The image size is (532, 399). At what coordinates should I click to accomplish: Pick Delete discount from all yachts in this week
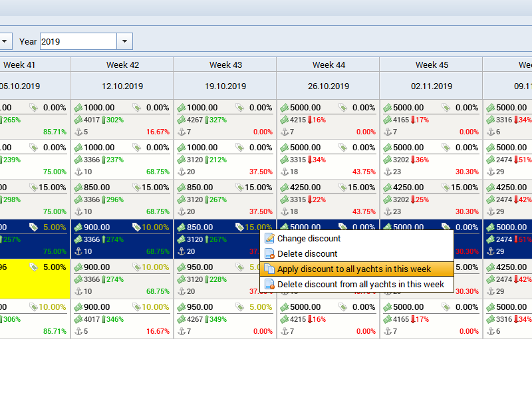pos(360,285)
